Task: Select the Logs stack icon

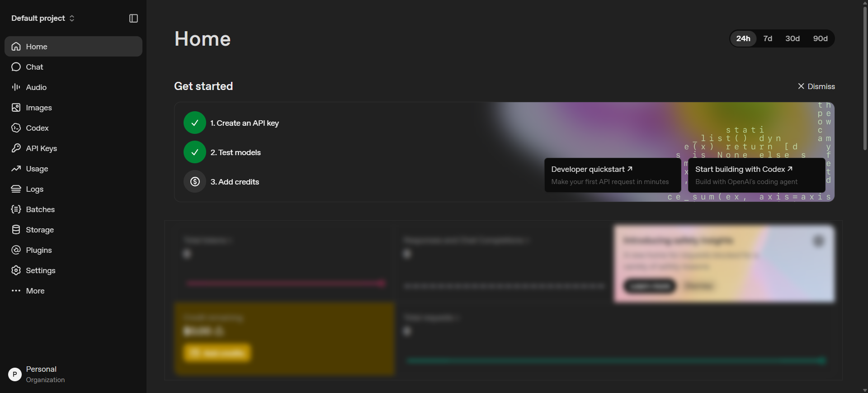Action: click(x=16, y=189)
